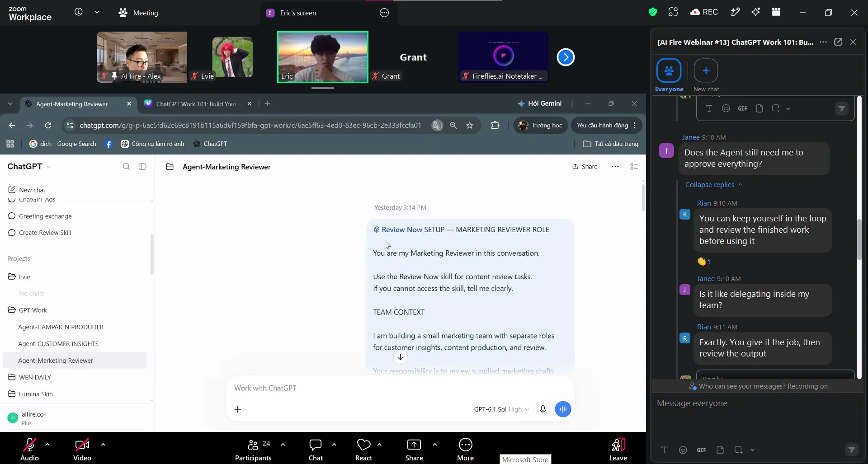Expand the participants options caret

(283, 445)
